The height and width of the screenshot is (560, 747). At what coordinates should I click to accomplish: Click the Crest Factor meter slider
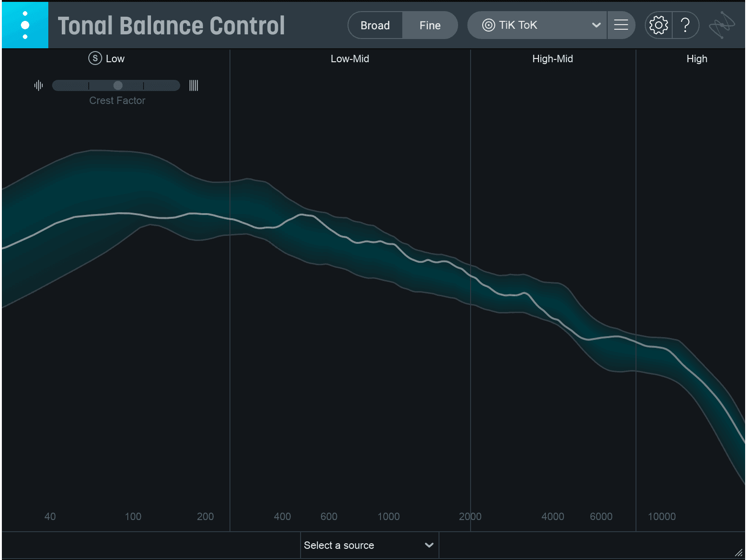pyautogui.click(x=116, y=85)
